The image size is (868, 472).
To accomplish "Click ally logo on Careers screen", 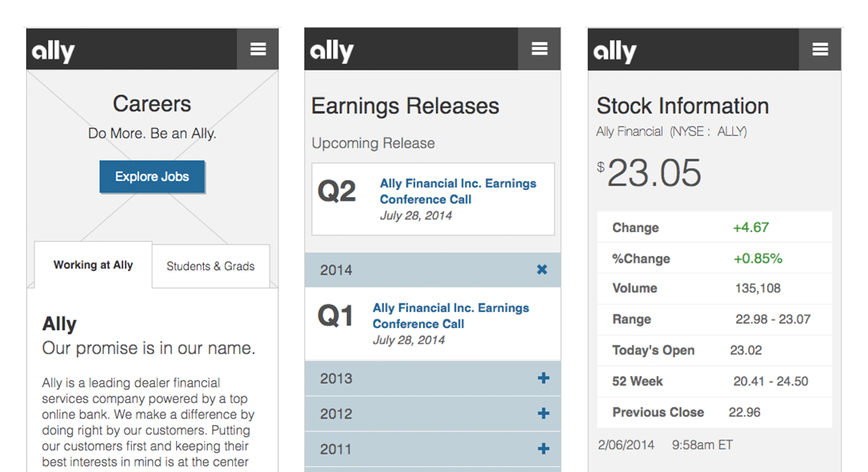I will point(53,51).
